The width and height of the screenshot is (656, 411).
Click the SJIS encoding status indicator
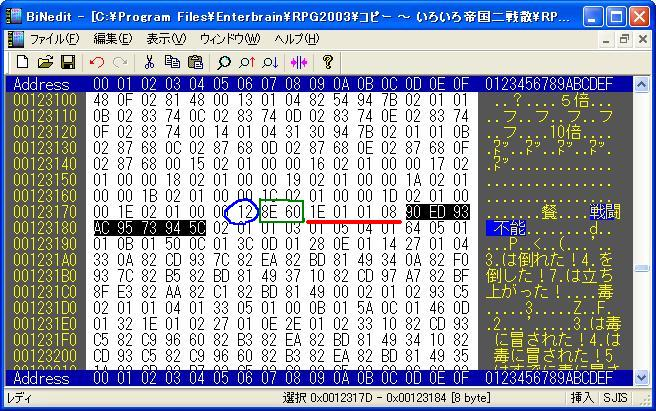[x=615, y=398]
